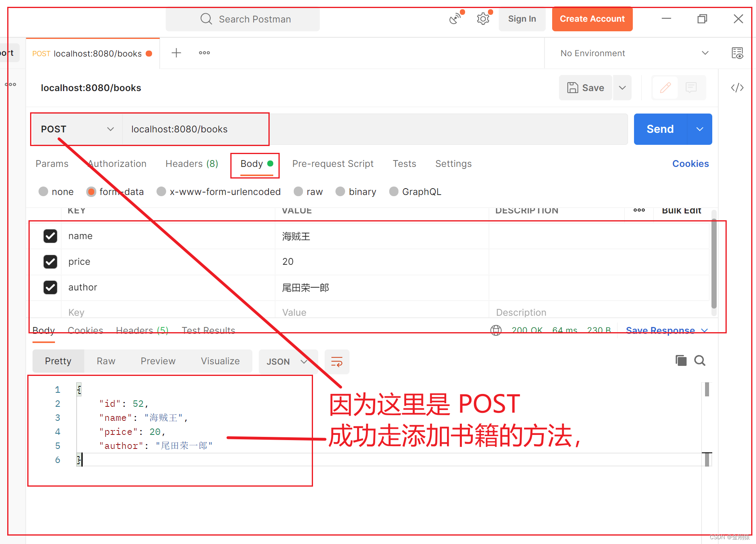Select the none body type

point(43,192)
